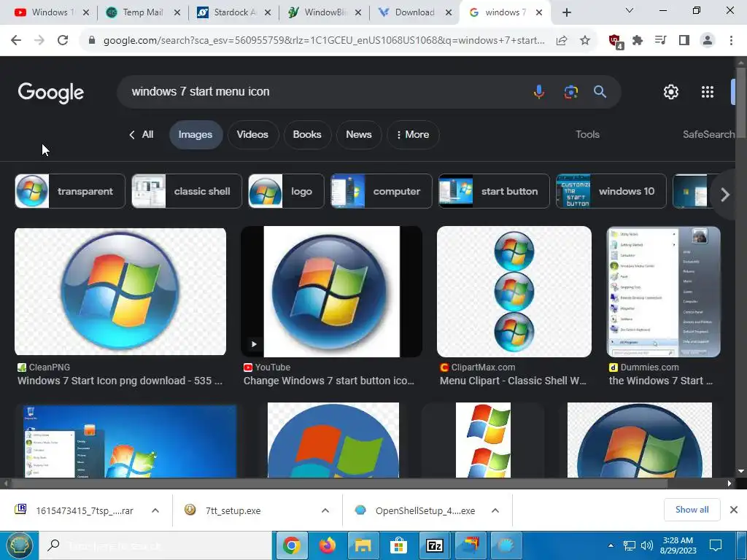This screenshot has height=560, width=747.
Task: Reload the page with the refresh icon
Action: (x=63, y=41)
